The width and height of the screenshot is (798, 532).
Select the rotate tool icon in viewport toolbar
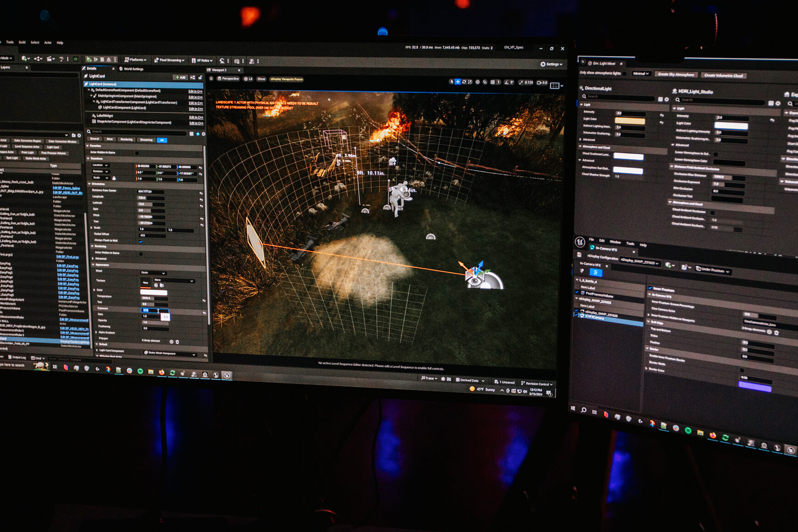464,82
